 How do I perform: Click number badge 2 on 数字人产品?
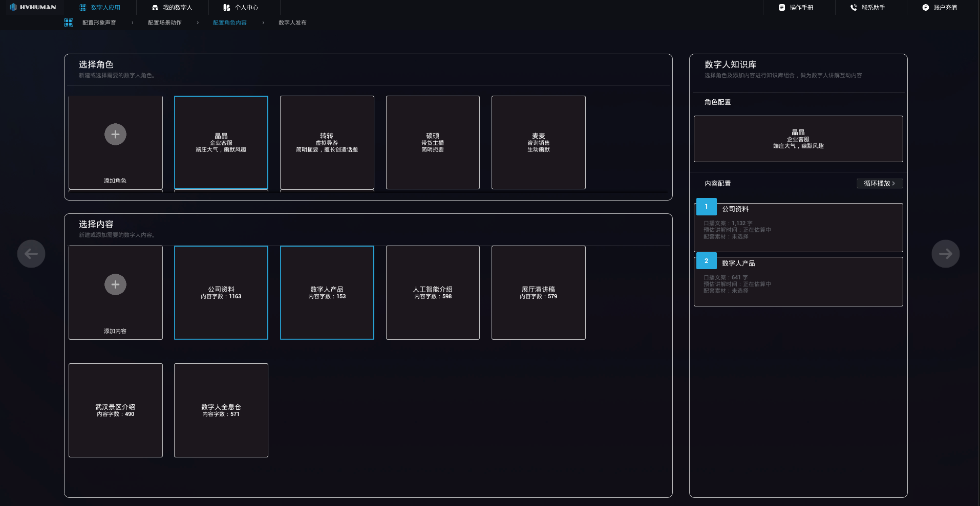point(706,261)
